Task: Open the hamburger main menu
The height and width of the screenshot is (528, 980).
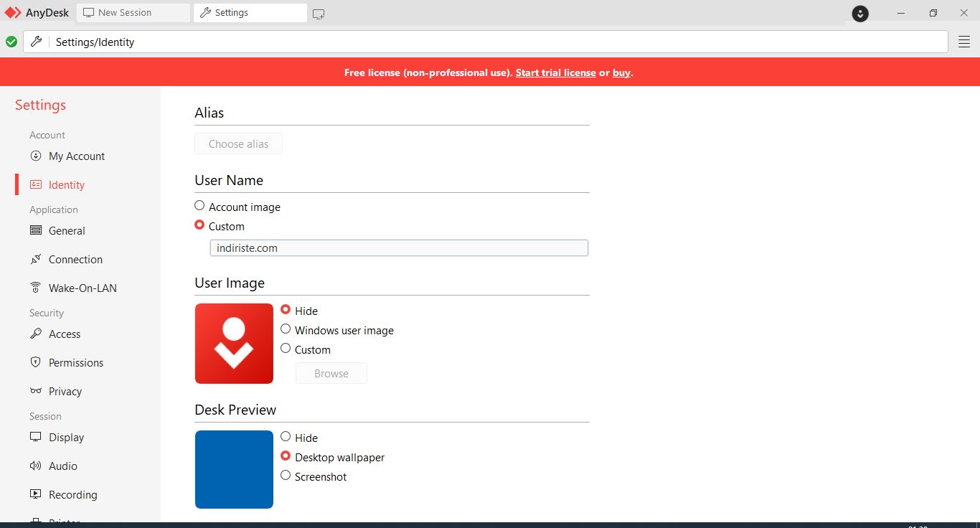Action: 964,42
